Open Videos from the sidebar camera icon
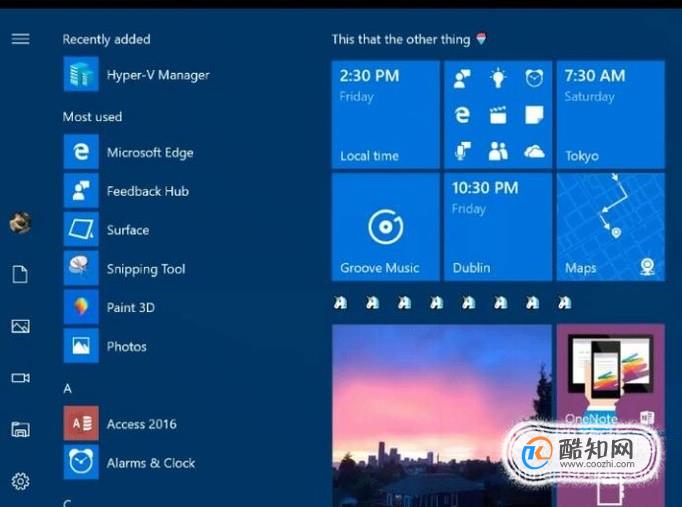This screenshot has width=682, height=507. [20, 378]
